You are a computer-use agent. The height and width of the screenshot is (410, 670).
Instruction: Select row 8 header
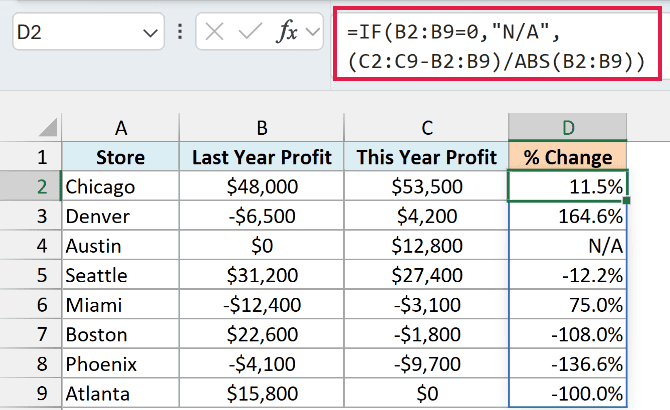[x=31, y=363]
